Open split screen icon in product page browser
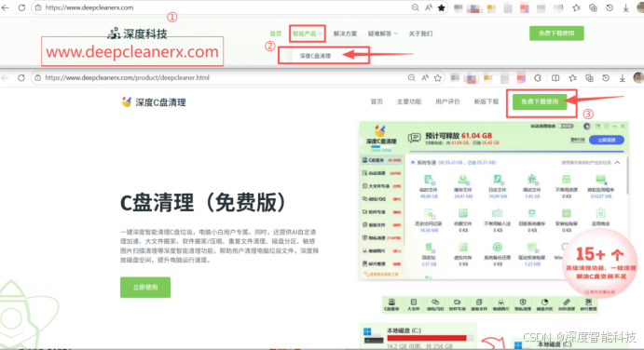644x350 pixels. pos(555,77)
